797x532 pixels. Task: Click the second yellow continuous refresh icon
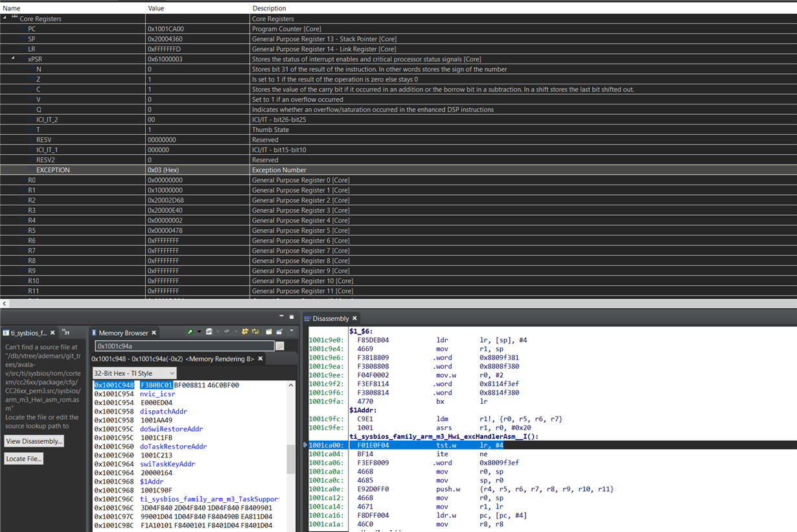[255, 332]
